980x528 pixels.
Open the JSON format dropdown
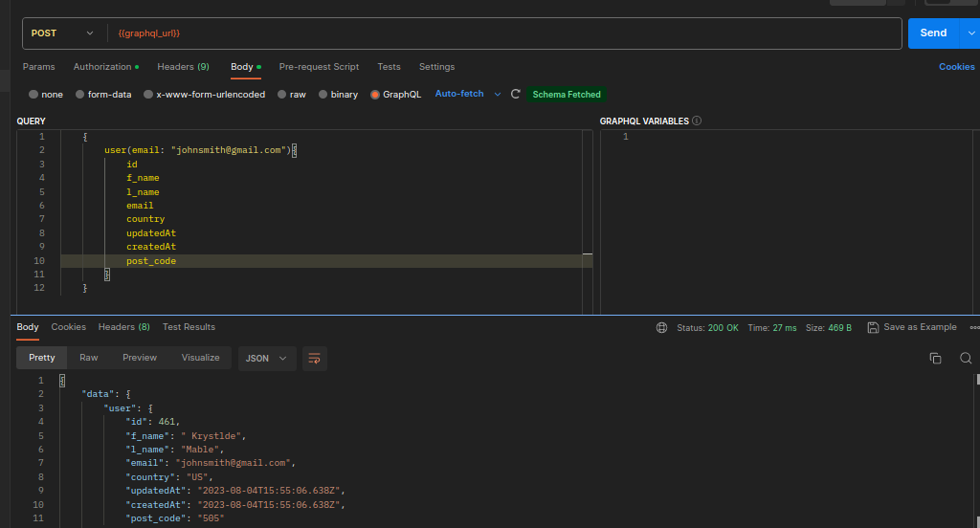[x=266, y=359]
